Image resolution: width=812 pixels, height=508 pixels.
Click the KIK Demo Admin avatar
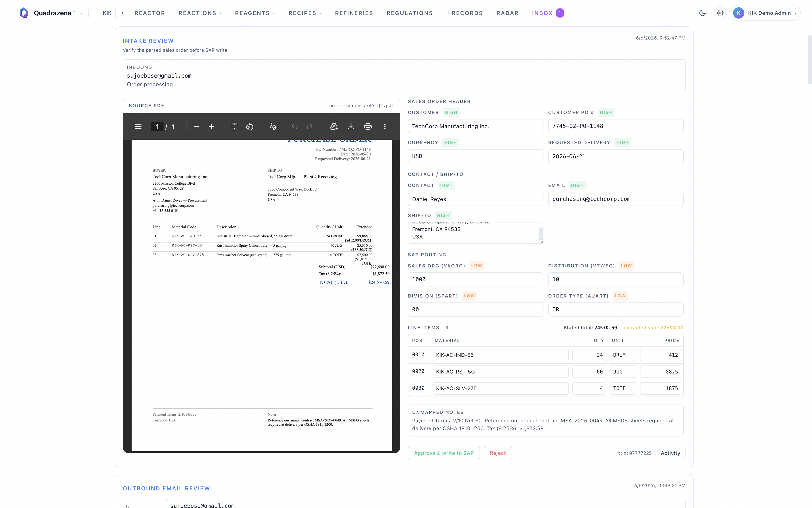tap(738, 13)
